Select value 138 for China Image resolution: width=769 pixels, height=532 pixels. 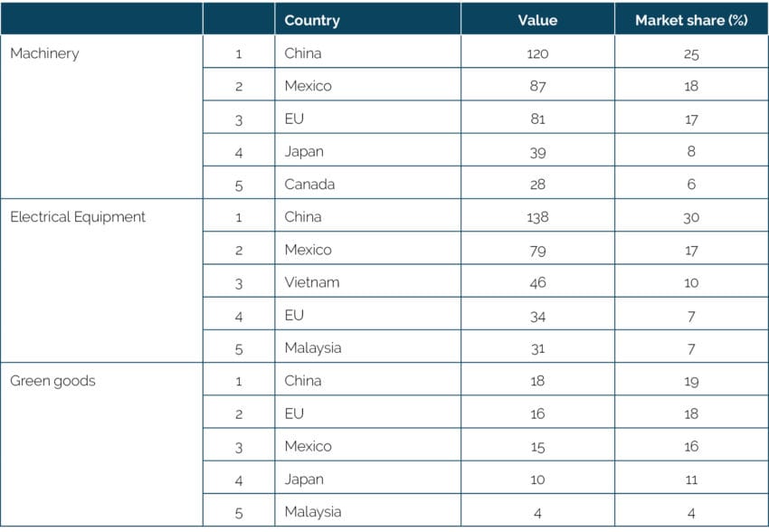tap(537, 217)
